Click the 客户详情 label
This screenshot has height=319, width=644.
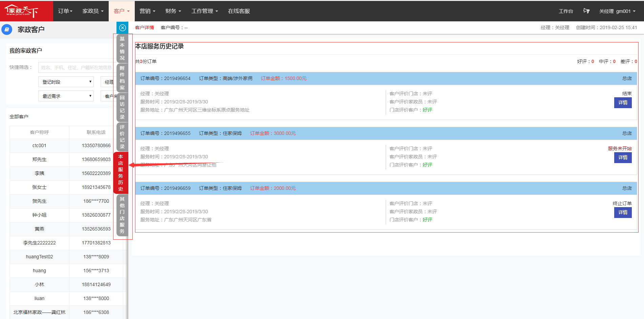tap(145, 27)
